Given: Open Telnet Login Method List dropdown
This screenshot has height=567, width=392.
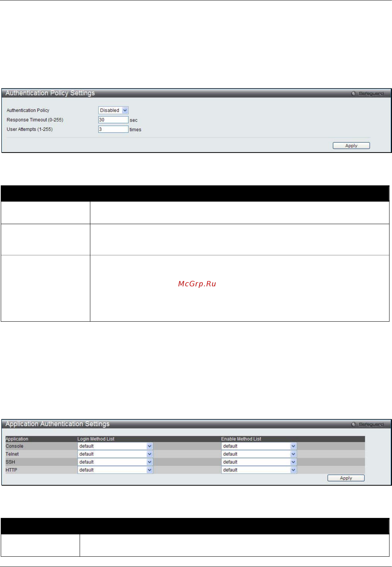Looking at the screenshot, I should pos(115,454).
